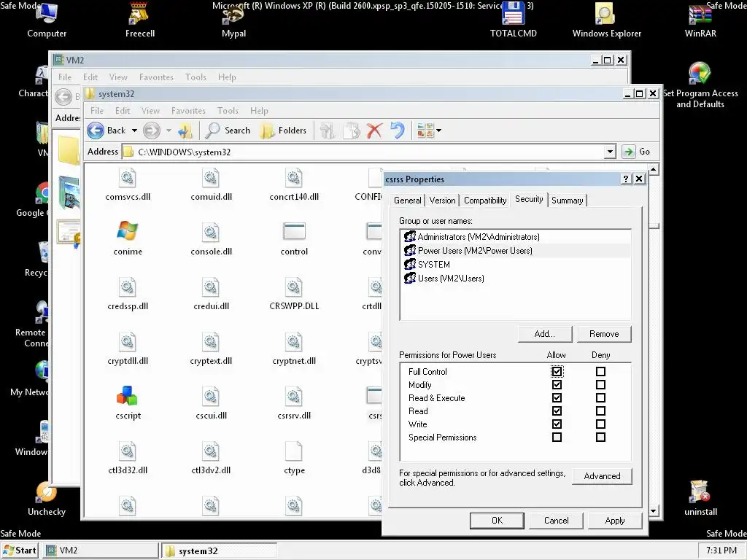Click the Views icon in system32 toolbar
Viewport: 747px width, 560px height.
click(425, 131)
